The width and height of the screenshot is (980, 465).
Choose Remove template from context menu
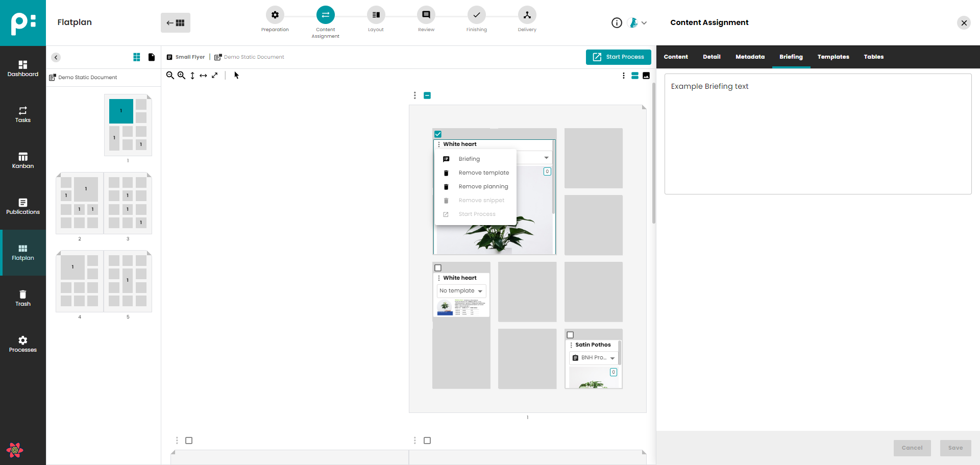pyautogui.click(x=483, y=173)
